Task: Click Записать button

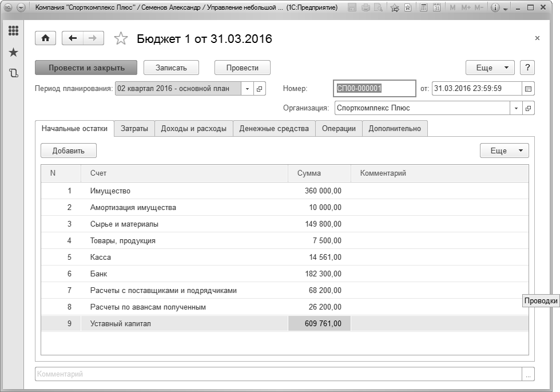Action: [171, 68]
